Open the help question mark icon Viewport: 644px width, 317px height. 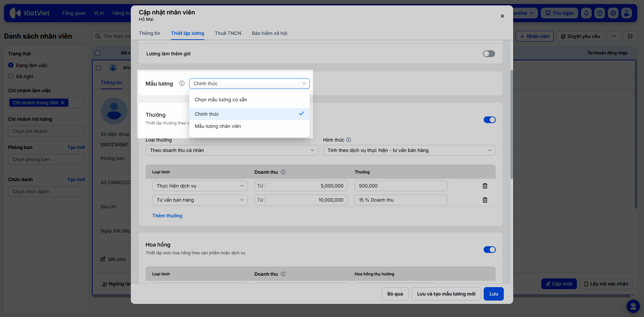click(600, 13)
